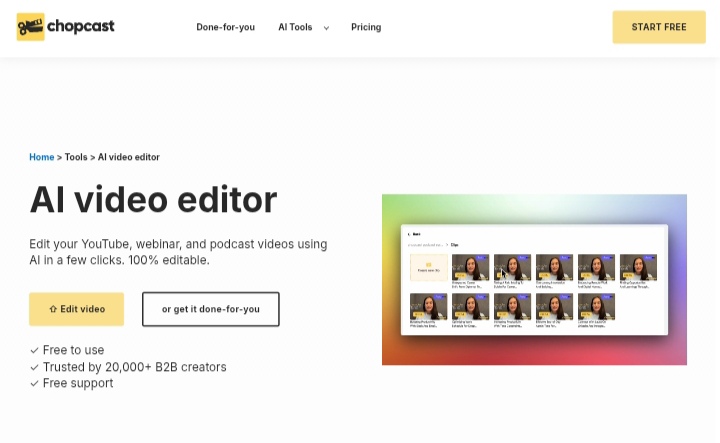Click the Tools breadcrumb text
Screen dimensions: 720x443
76,157
